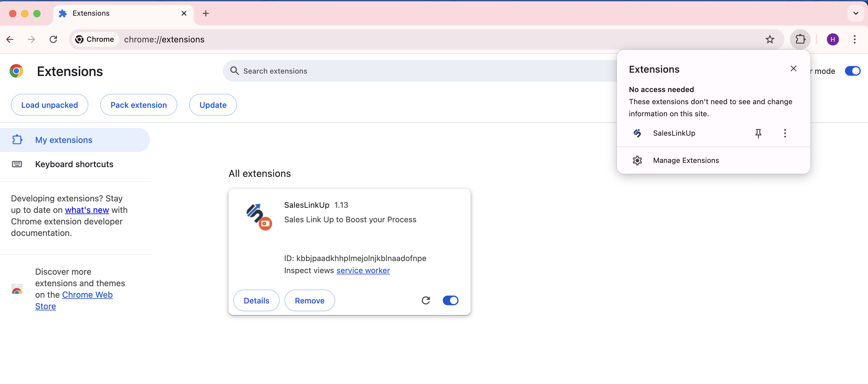Open more options for SalesLinkUp in the popup
Image resolution: width=868 pixels, height=384 pixels.
(x=784, y=133)
